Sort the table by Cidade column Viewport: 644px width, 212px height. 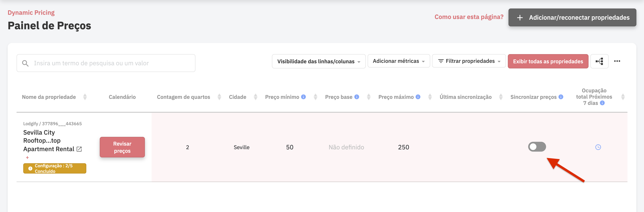[256, 97]
